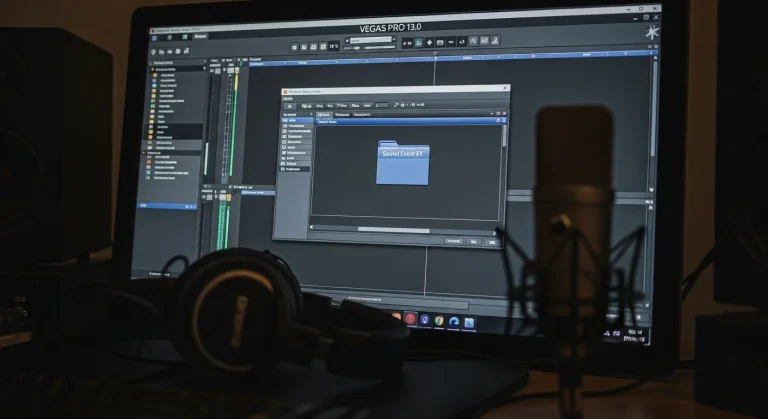
Task: Click the white star logo under the window controls
Action: pos(651,33)
